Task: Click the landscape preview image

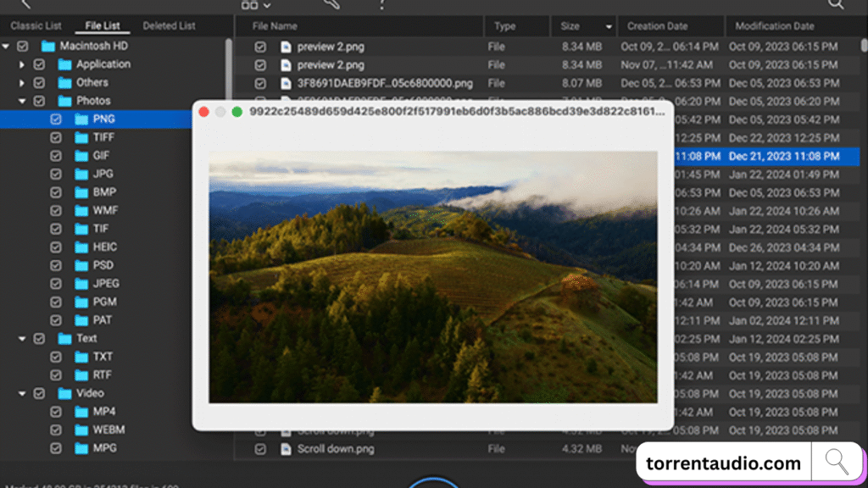Action: [x=432, y=277]
